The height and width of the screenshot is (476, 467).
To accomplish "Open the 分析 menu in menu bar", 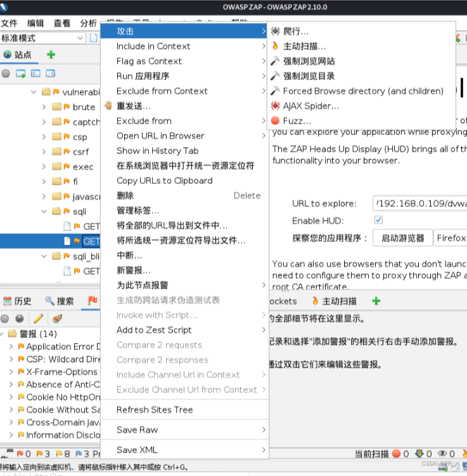I will 88,23.
